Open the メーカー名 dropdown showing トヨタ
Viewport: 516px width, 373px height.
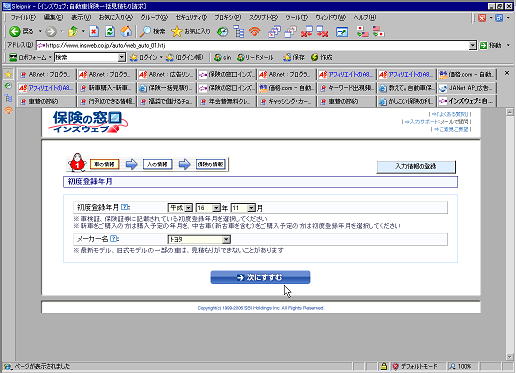199,239
